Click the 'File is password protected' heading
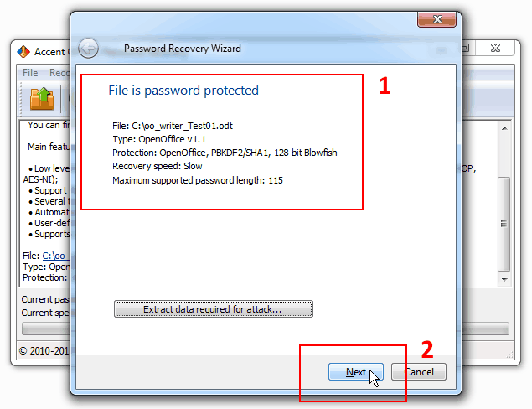Image resolution: width=532 pixels, height=409 pixels. pyautogui.click(x=183, y=91)
